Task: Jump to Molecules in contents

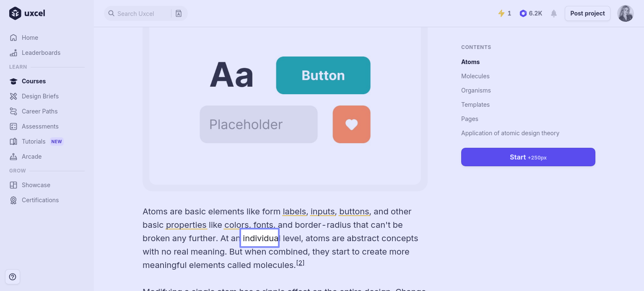Action: 475,76
